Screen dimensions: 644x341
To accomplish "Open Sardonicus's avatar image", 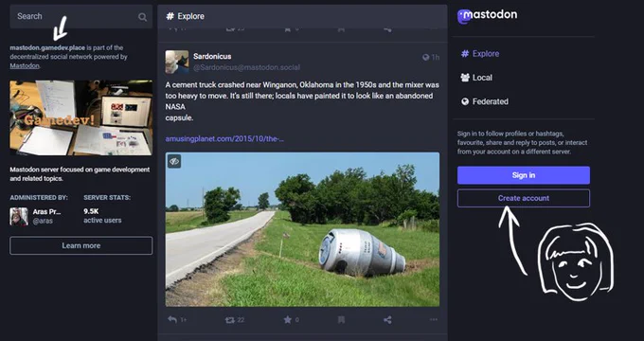I will [176, 62].
